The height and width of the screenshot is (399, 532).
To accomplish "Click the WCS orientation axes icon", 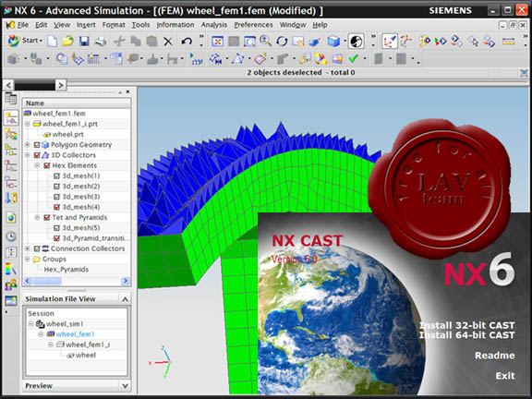I will click(x=389, y=42).
